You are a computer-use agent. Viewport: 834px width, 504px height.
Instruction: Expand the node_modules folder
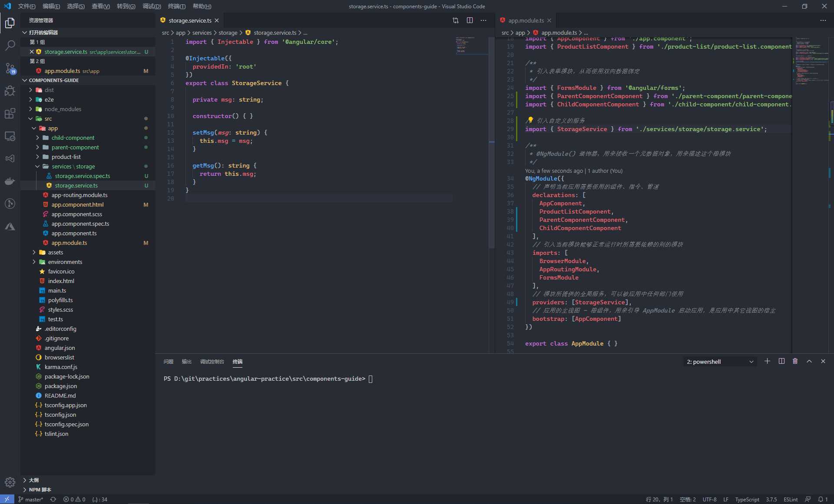coord(63,109)
